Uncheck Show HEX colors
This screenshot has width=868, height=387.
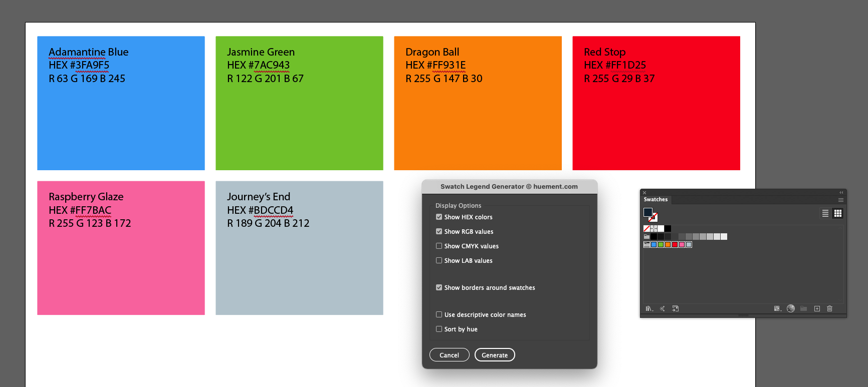[439, 217]
